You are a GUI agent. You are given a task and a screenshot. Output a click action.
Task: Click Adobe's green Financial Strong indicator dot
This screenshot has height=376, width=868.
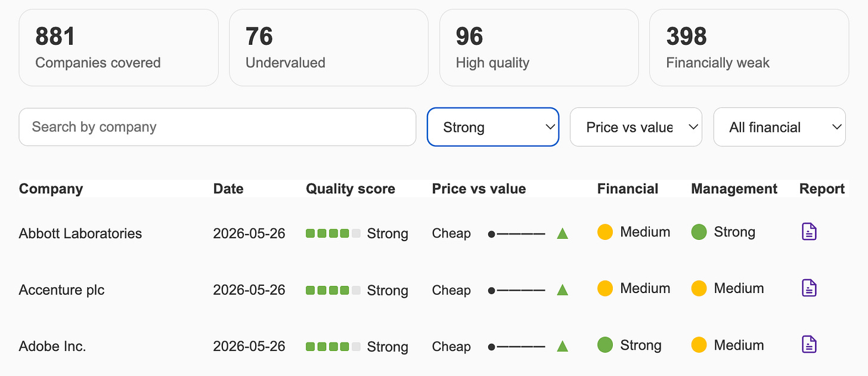[x=605, y=345]
